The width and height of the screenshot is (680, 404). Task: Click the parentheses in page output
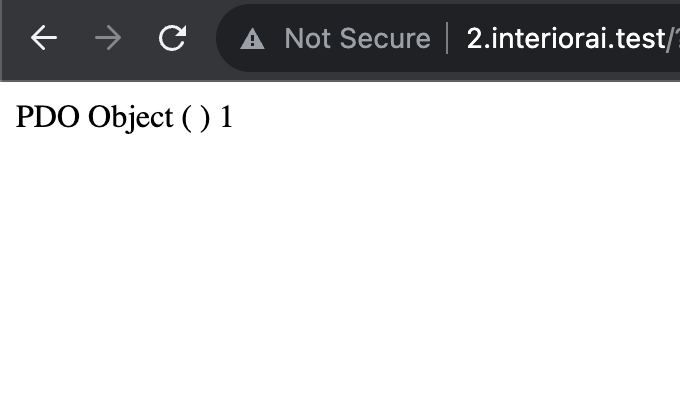coord(196,117)
